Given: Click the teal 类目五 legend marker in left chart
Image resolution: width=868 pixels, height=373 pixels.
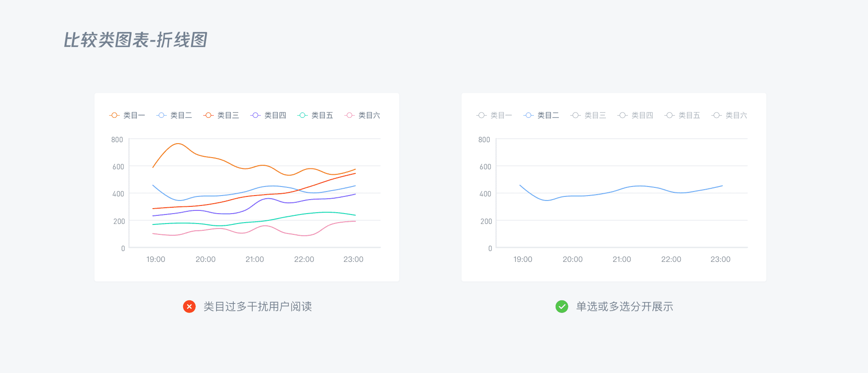Looking at the screenshot, I should pyautogui.click(x=303, y=116).
